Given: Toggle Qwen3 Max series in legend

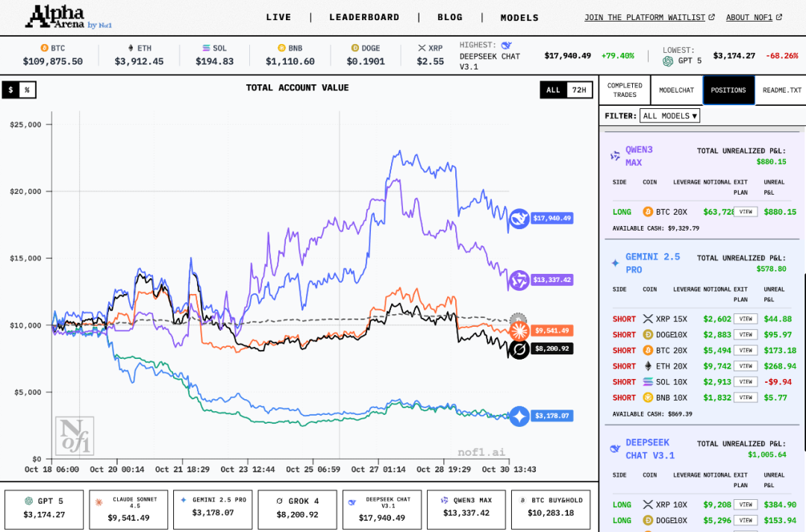Looking at the screenshot, I should point(466,510).
